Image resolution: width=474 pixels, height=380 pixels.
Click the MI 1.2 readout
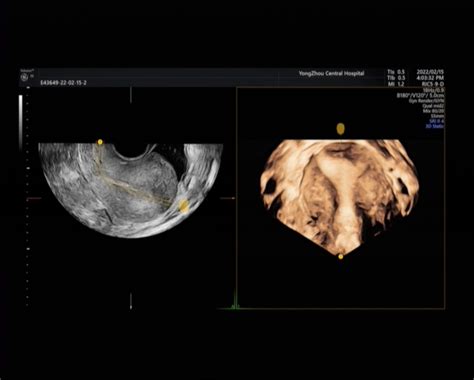396,84
